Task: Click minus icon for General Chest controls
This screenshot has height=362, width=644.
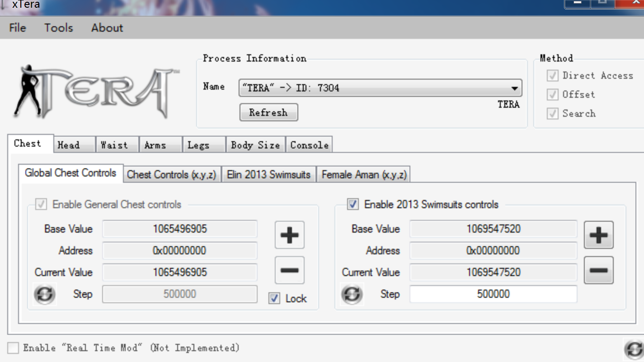Action: pos(289,270)
